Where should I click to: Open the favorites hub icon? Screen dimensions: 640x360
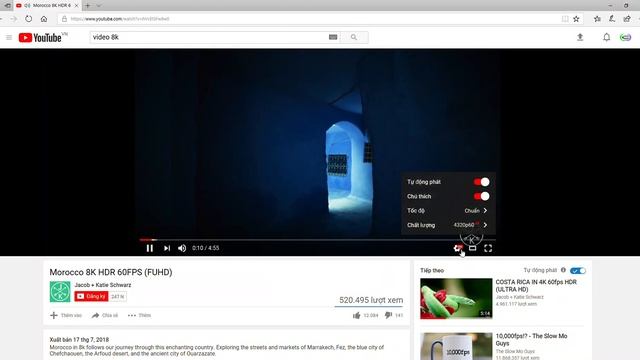[597, 19]
